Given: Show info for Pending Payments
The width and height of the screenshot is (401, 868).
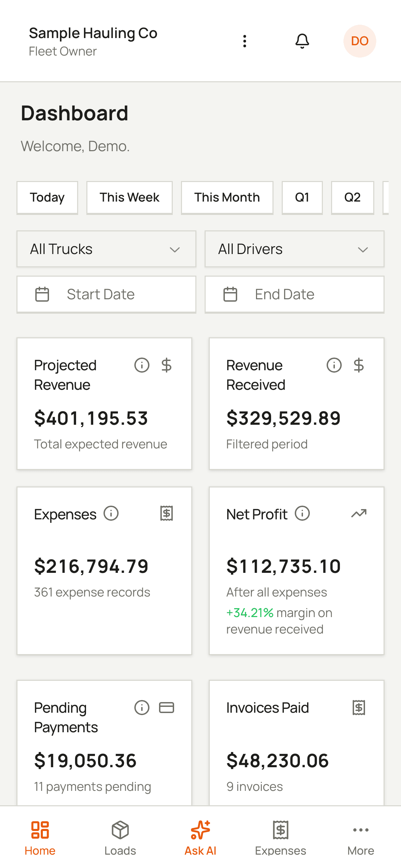Looking at the screenshot, I should tap(142, 708).
